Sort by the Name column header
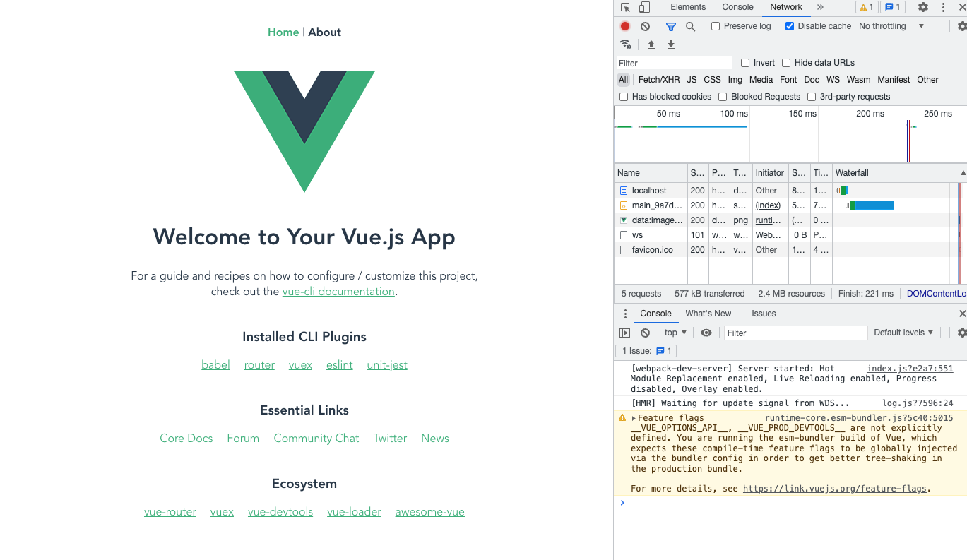 pyautogui.click(x=651, y=173)
